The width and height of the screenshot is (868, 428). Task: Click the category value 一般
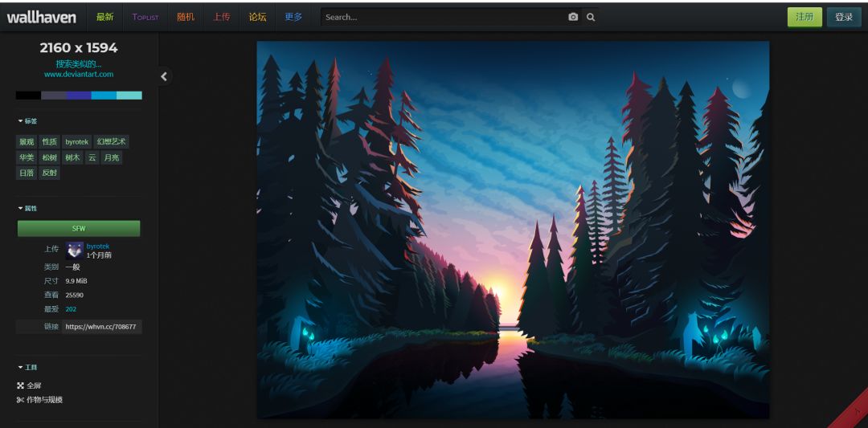tap(72, 267)
